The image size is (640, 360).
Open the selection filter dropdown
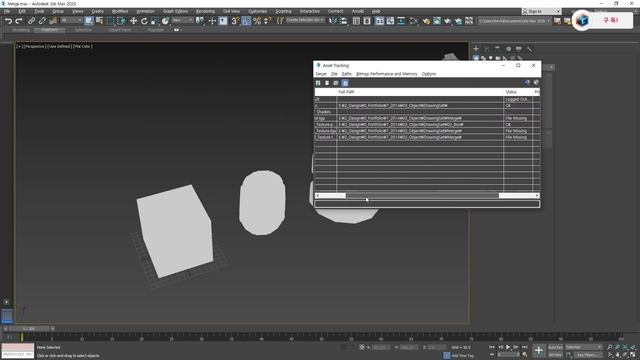coord(71,20)
